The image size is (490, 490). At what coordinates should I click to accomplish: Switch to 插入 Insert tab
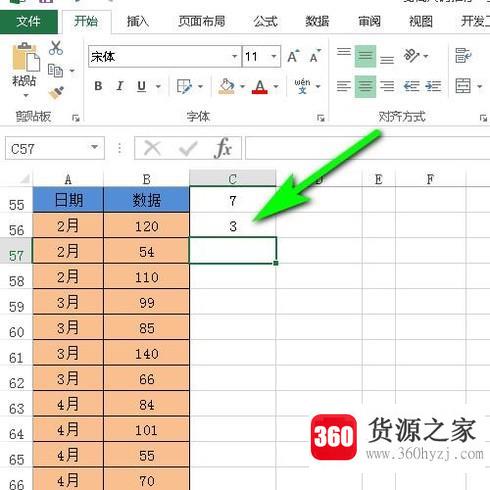[x=138, y=22]
